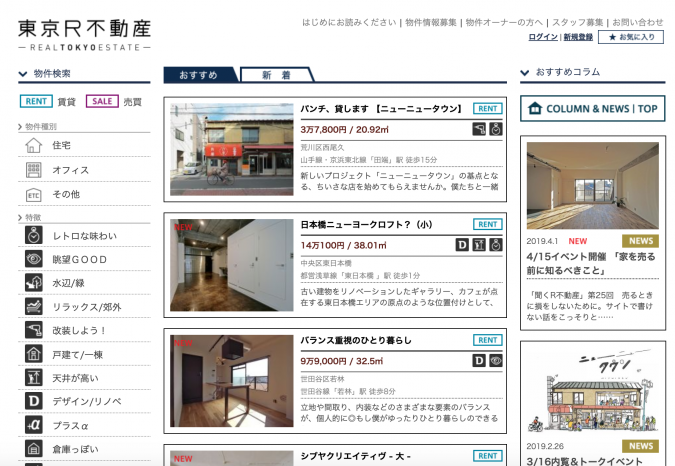Viewport: 675px width, 466px height.
Task: Open article 4/15イベント開催「家を売る前に知るべきこと」
Action: pyautogui.click(x=591, y=263)
